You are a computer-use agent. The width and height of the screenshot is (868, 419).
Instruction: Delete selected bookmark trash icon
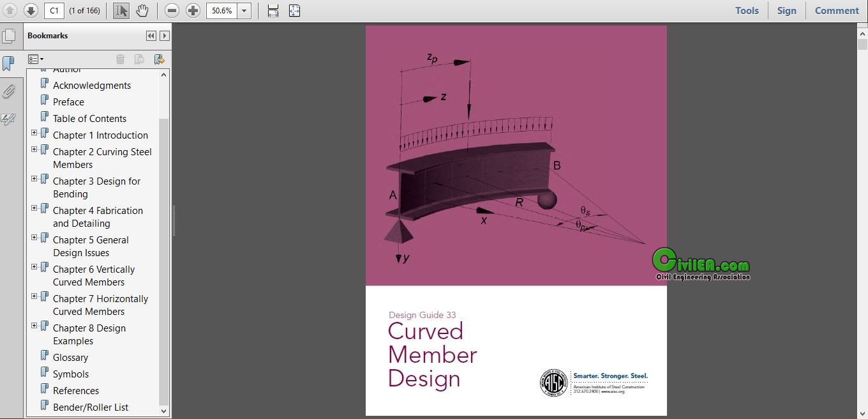120,59
